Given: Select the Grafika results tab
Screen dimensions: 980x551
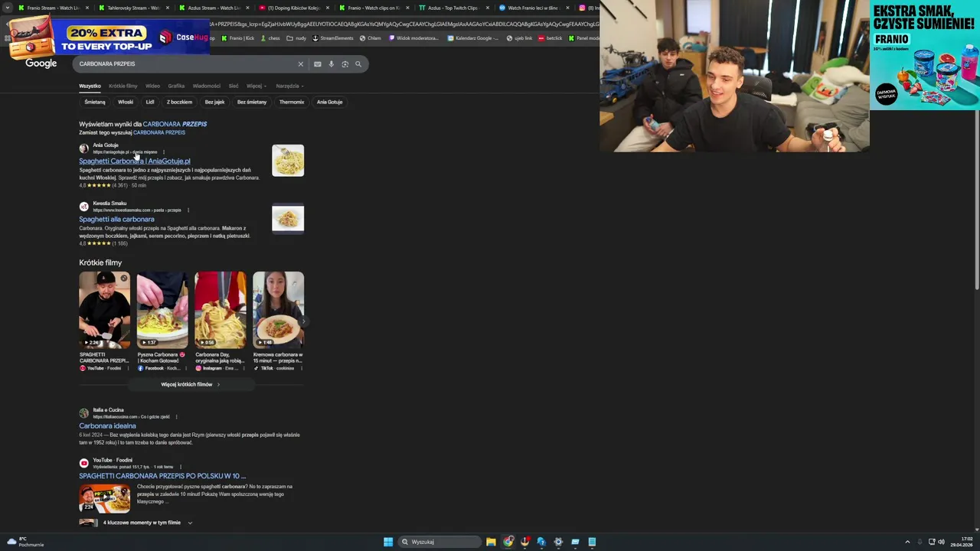Looking at the screenshot, I should [176, 86].
